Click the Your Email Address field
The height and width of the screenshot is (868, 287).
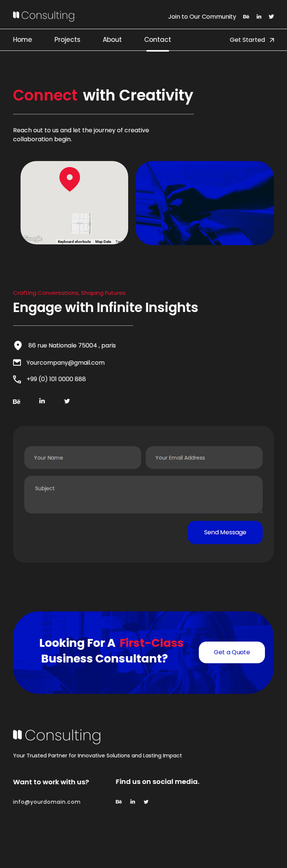204,458
